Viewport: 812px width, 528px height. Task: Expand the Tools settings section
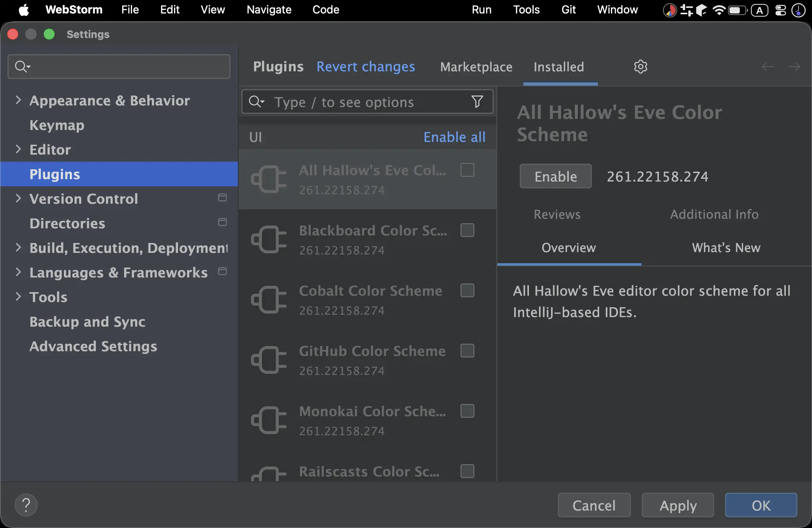click(18, 297)
